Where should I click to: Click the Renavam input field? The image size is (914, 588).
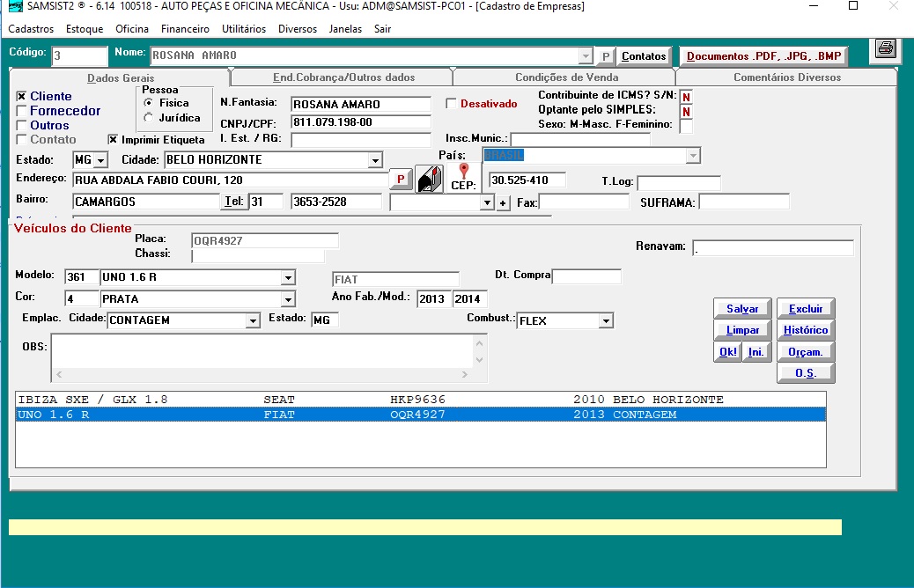773,247
